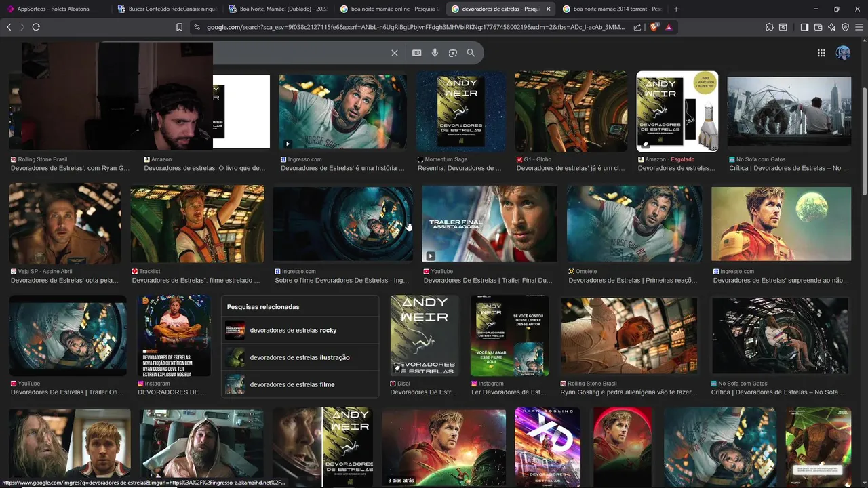
Task: Open the on-screen keyboard icon in search bar
Action: pos(416,53)
